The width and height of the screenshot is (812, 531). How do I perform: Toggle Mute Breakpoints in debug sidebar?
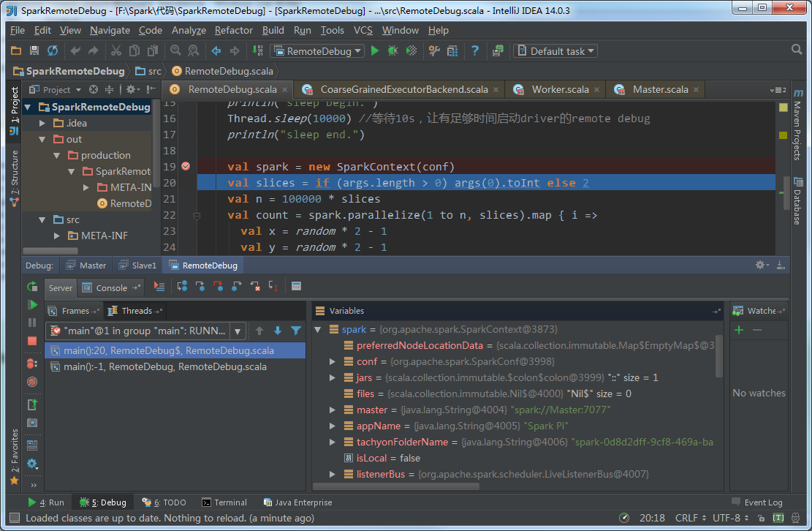pyautogui.click(x=32, y=382)
